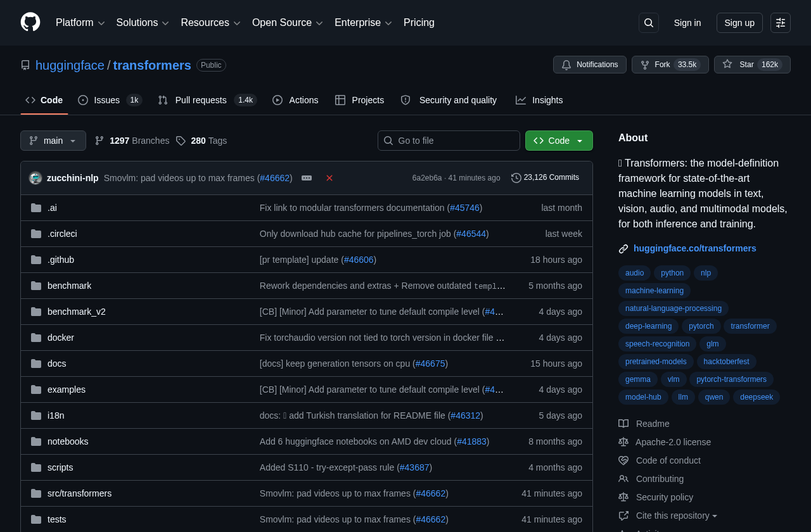This screenshot has height=532, width=811.
Task: Open the examples folder icon
Action: (36, 389)
